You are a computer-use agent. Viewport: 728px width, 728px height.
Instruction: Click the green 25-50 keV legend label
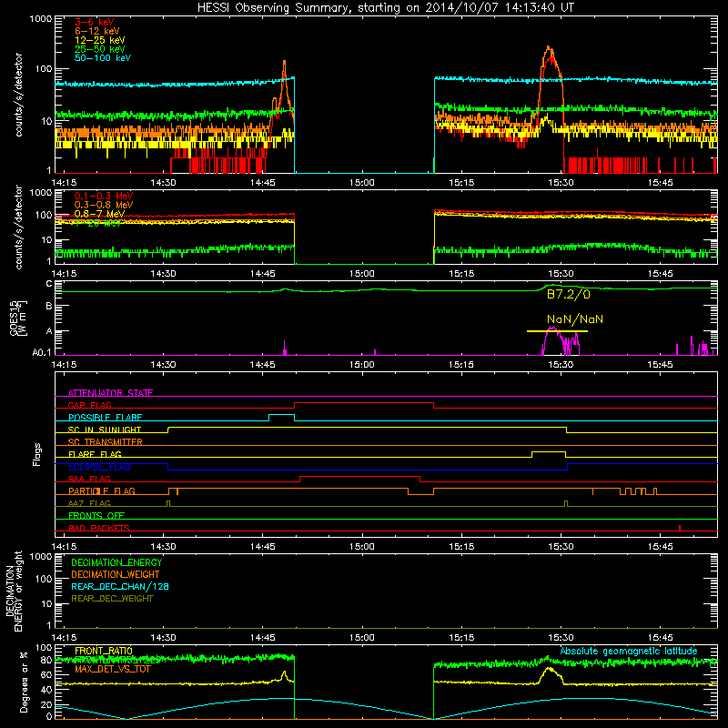[x=100, y=49]
